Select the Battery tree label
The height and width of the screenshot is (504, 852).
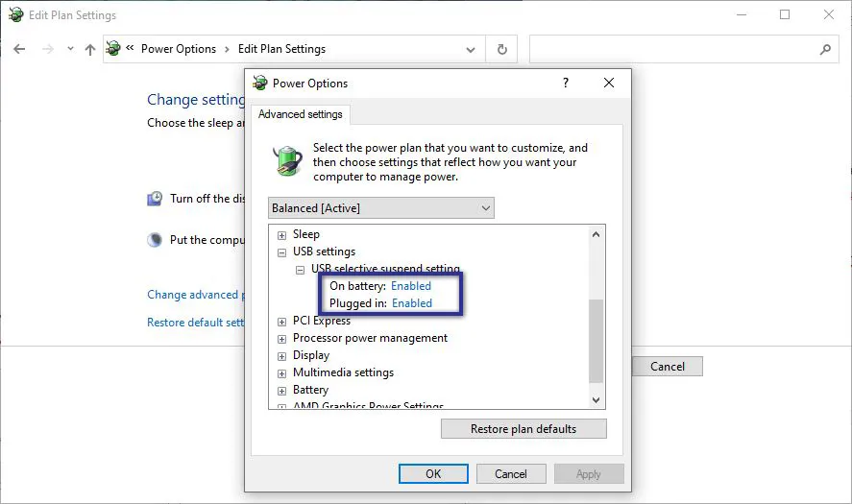point(311,390)
